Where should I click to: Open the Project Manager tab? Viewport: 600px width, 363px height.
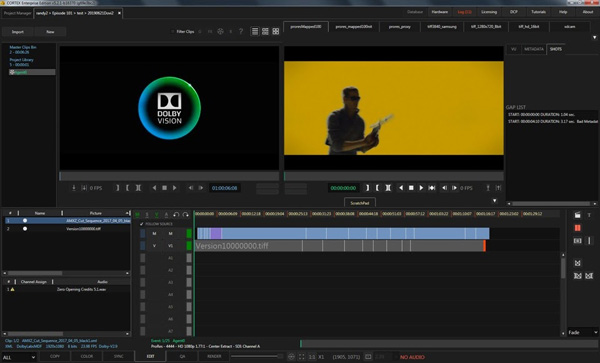pos(17,13)
